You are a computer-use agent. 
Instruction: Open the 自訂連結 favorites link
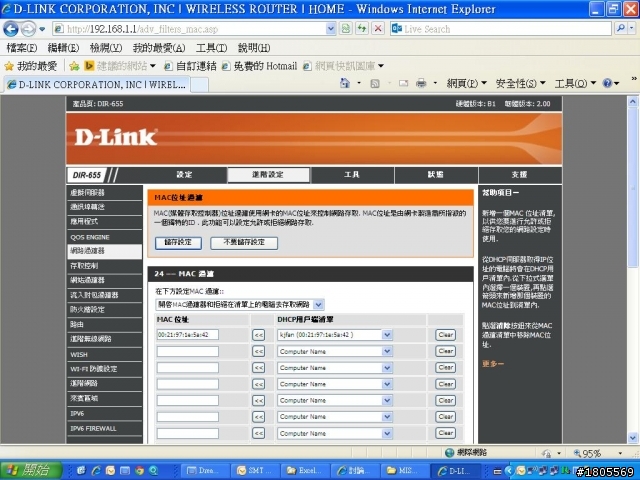[x=190, y=66]
